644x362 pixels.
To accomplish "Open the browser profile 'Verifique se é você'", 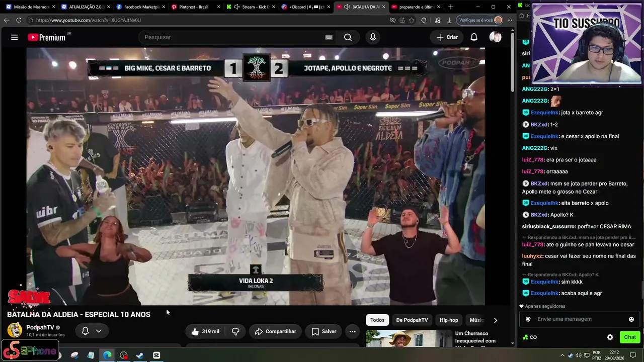I will 480,20.
